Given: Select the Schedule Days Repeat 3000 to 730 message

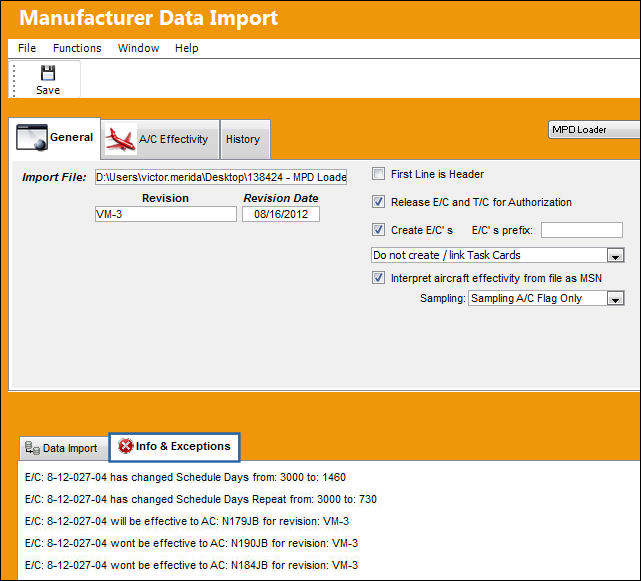Looking at the screenshot, I should 201,499.
